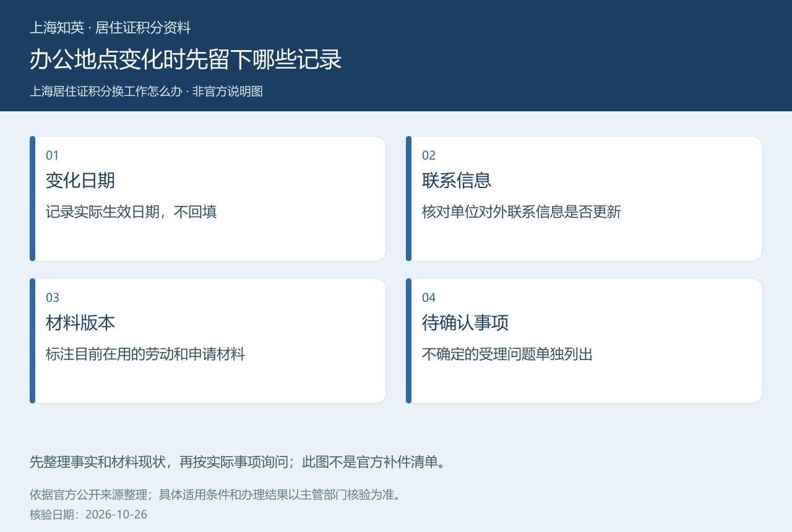
Task: Click the card number 03
Action: pos(53,298)
